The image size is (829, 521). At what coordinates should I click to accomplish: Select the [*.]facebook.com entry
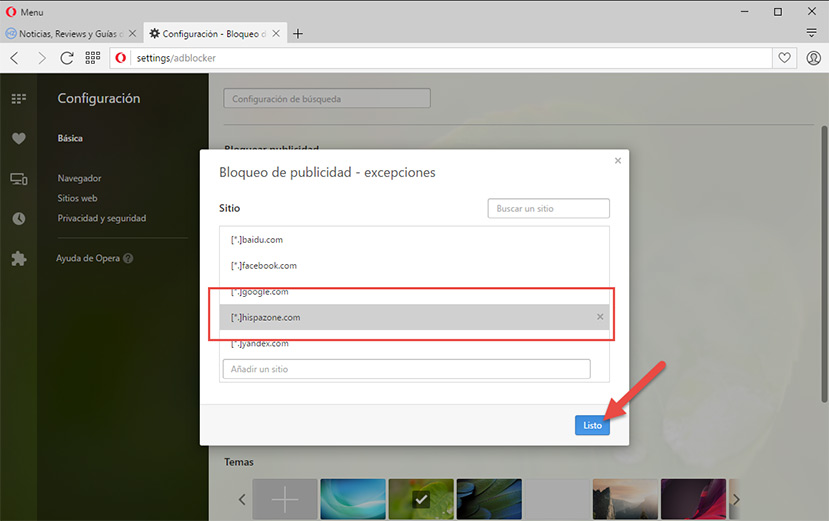[414, 266]
